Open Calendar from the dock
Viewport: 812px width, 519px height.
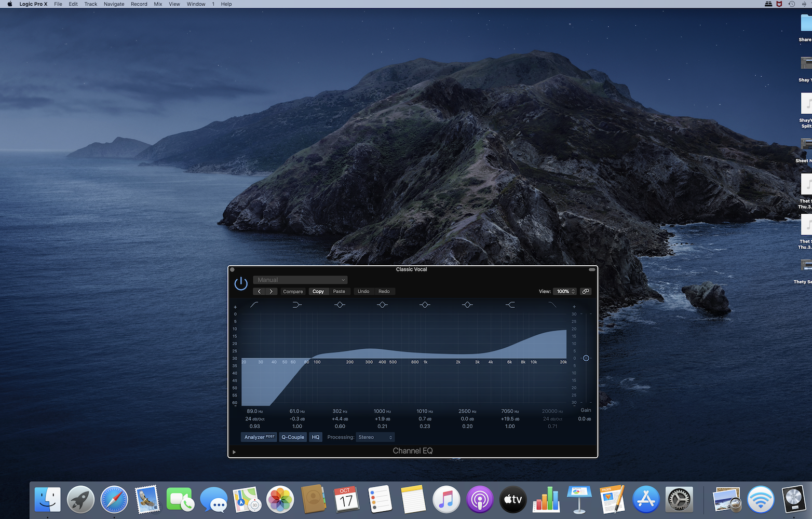[346, 500]
